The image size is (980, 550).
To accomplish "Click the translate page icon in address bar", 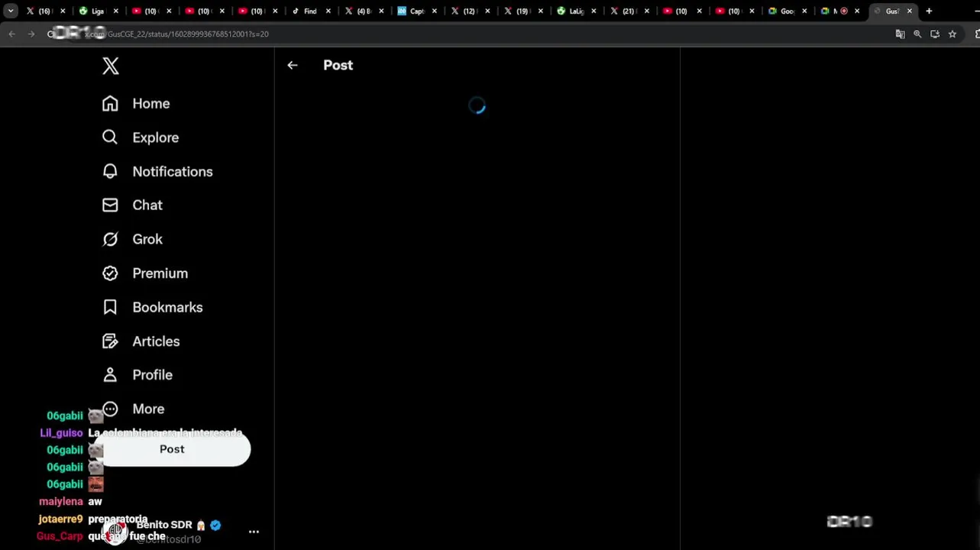I will tap(900, 34).
